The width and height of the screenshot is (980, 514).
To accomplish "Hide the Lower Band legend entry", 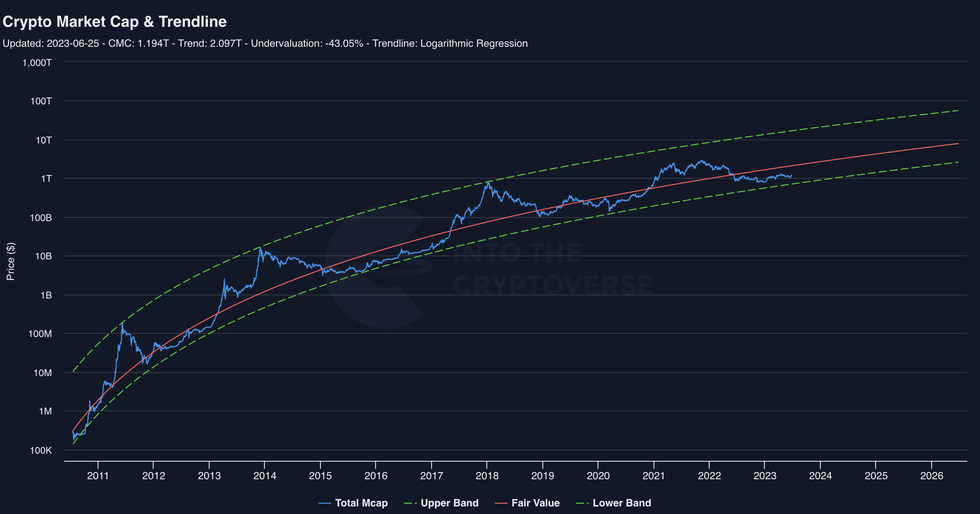I will pos(621,503).
